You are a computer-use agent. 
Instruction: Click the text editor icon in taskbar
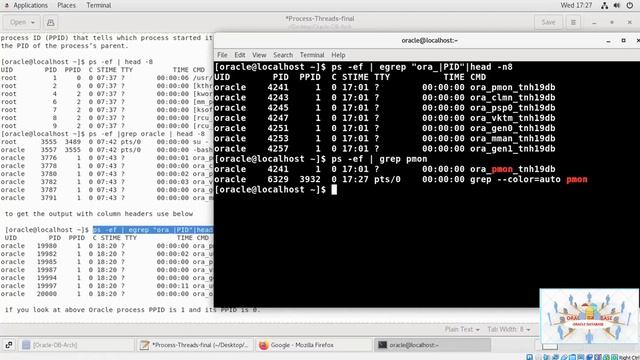click(x=144, y=345)
